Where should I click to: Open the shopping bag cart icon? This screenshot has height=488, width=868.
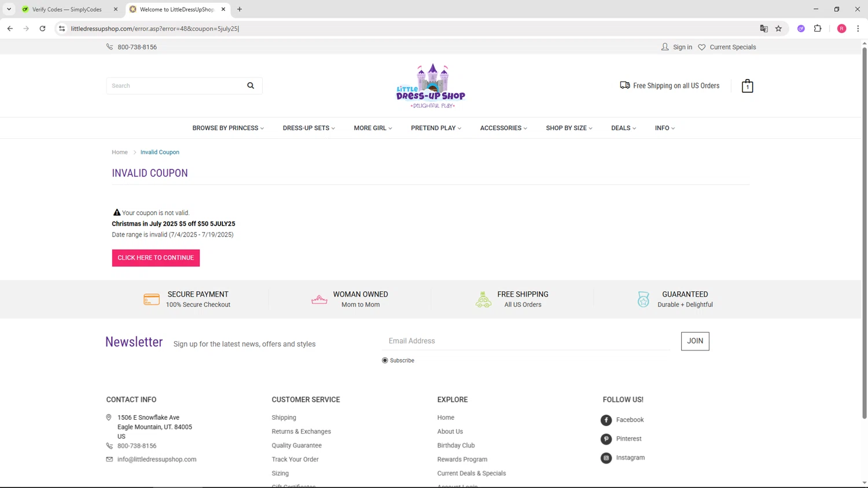click(747, 86)
